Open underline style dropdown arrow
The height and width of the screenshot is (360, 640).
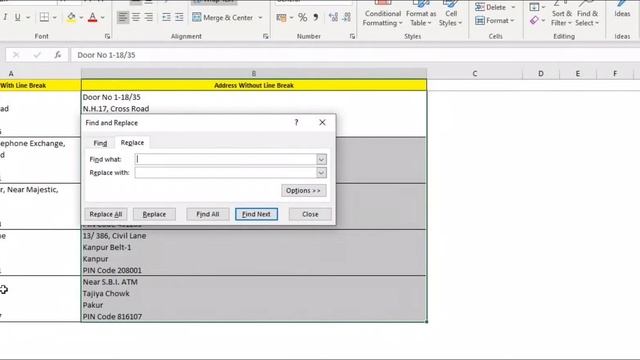pos(28,18)
